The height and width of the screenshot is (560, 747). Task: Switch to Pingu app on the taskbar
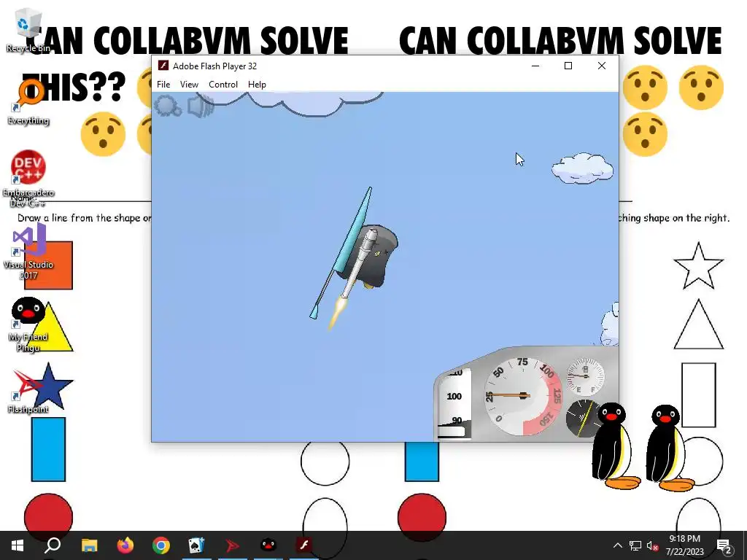pyautogui.click(x=268, y=545)
